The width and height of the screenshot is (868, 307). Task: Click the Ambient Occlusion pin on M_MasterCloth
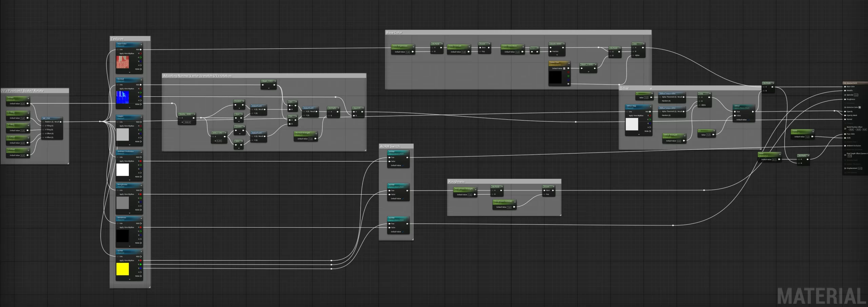point(845,146)
